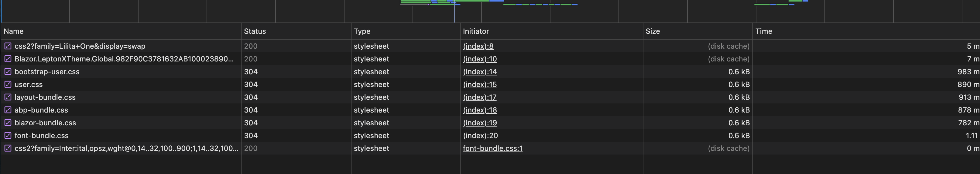Click the blazor-bundle.css stylesheet icon
This screenshot has height=174, width=980.
(x=8, y=123)
